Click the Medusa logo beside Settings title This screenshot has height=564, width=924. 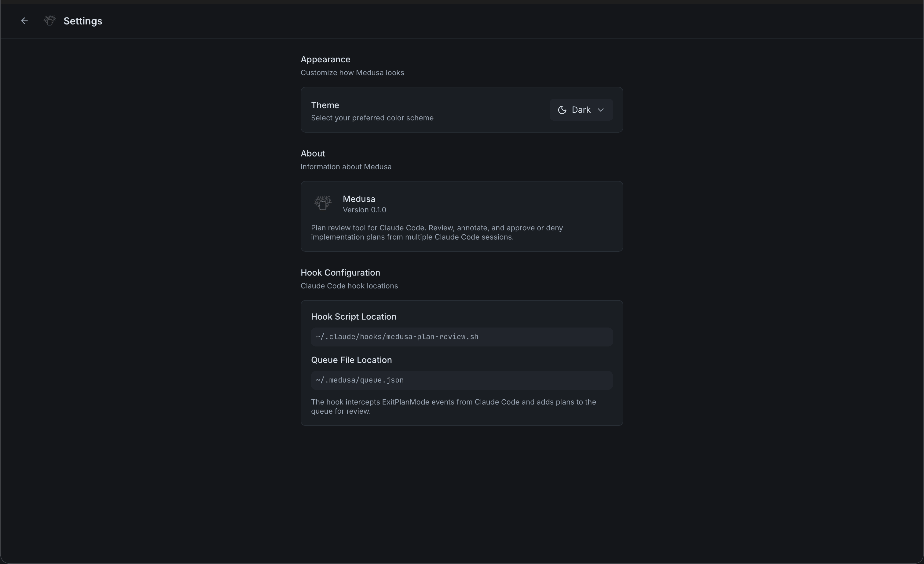point(49,21)
